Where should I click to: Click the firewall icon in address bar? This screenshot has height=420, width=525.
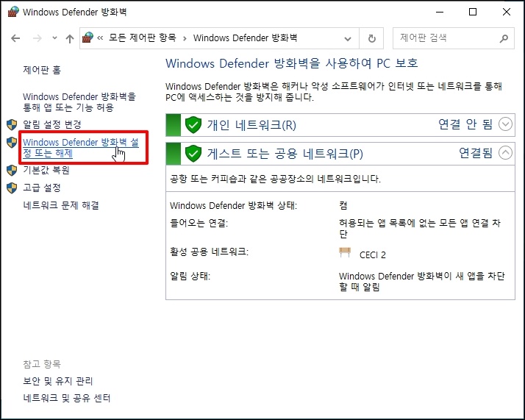point(87,38)
